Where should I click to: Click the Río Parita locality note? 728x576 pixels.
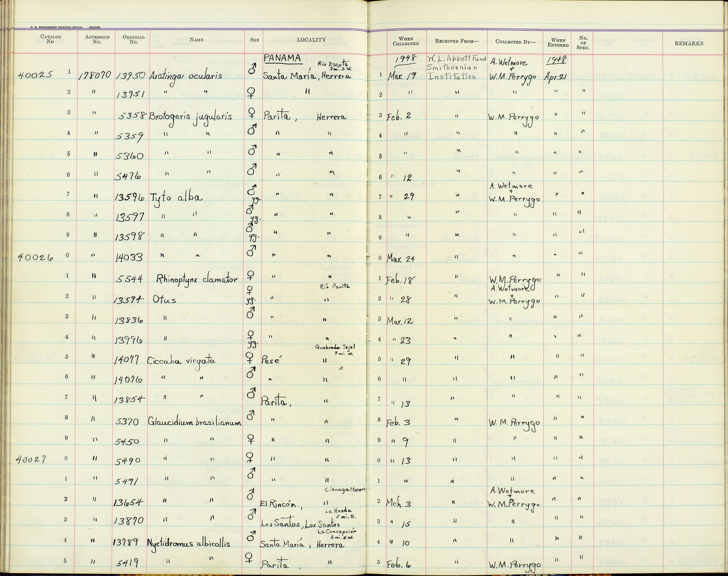[335, 286]
